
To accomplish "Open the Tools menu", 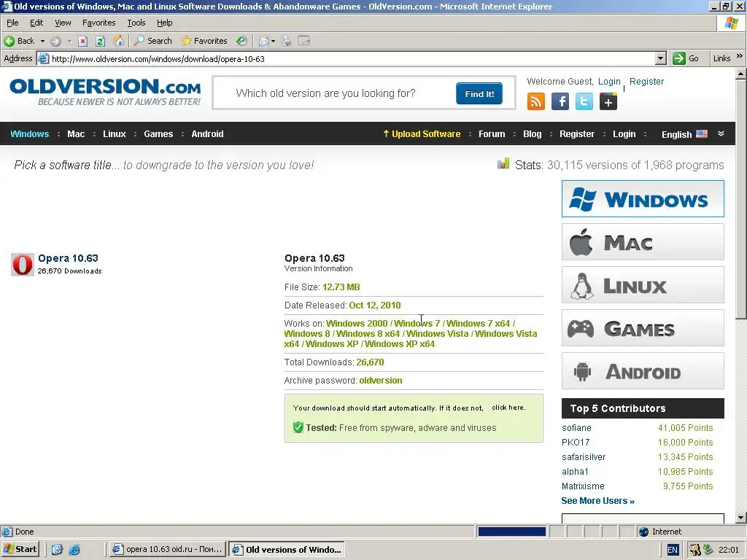I will coord(136,23).
